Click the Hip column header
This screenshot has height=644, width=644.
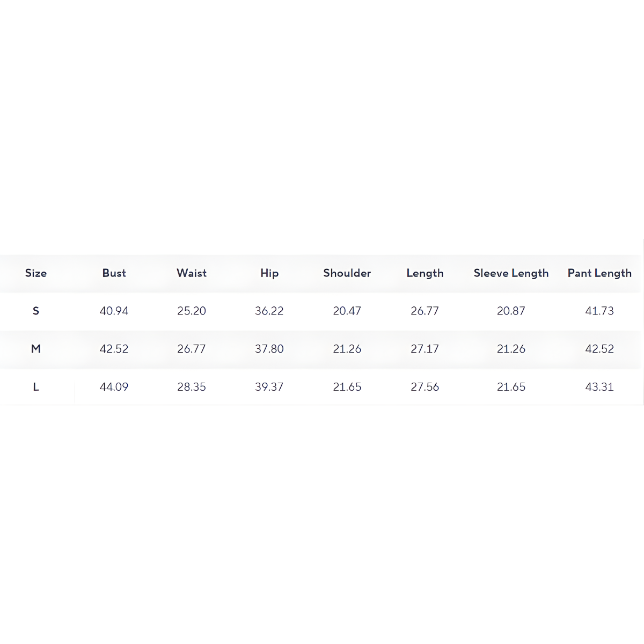click(269, 273)
